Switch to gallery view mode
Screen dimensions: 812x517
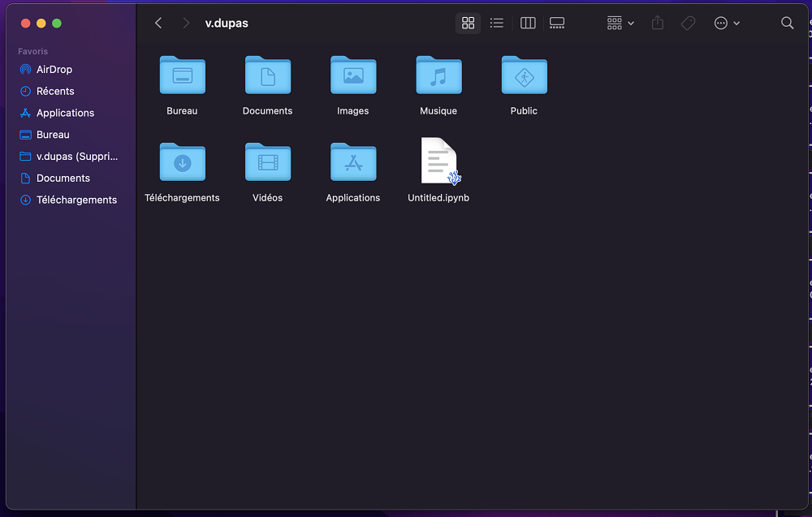tap(557, 24)
